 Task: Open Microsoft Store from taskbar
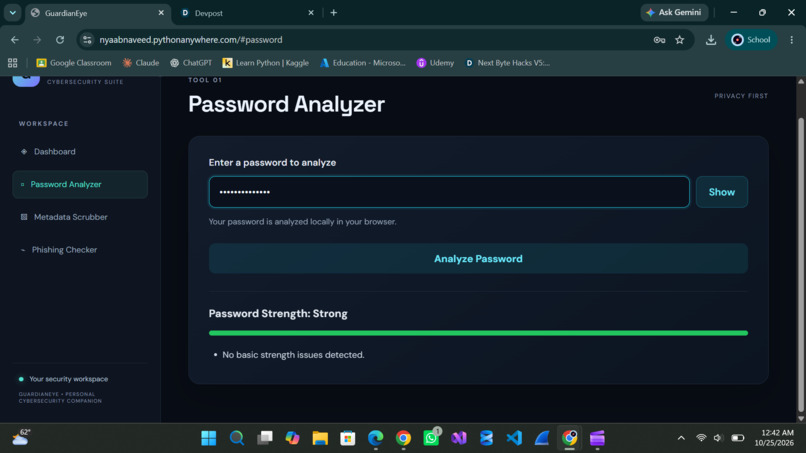click(348, 438)
